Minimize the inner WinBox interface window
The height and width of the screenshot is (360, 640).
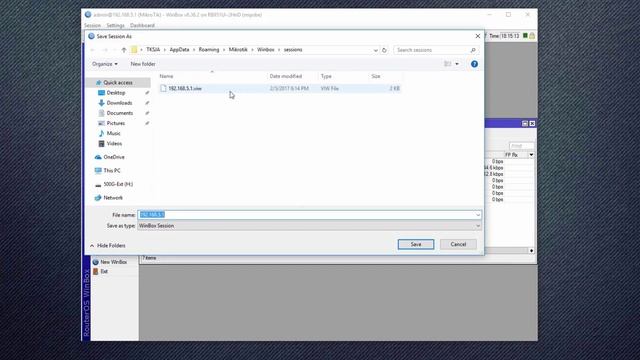click(x=525, y=123)
